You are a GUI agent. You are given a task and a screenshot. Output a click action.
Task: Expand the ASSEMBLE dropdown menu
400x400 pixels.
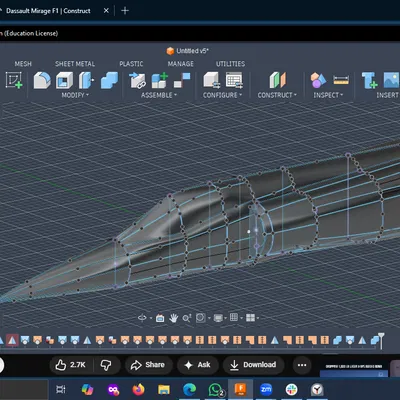(159, 95)
